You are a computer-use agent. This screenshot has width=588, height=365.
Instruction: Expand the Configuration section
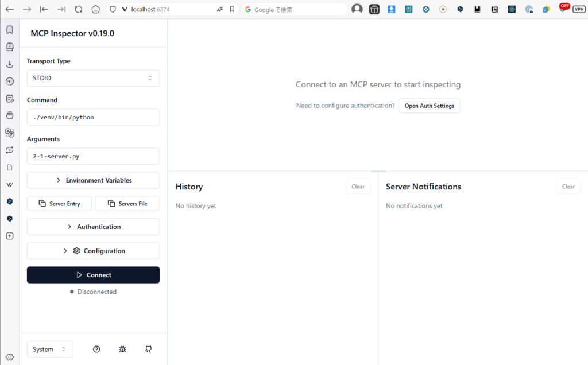[x=93, y=251]
